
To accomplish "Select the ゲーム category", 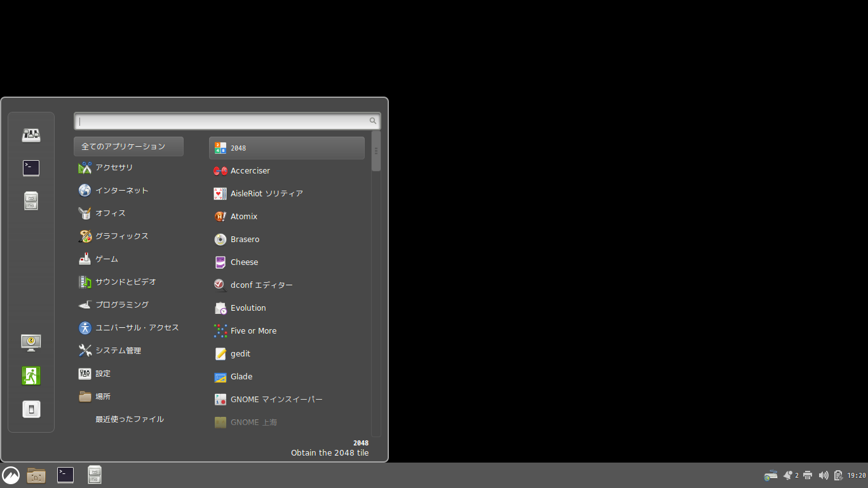I will pos(129,259).
